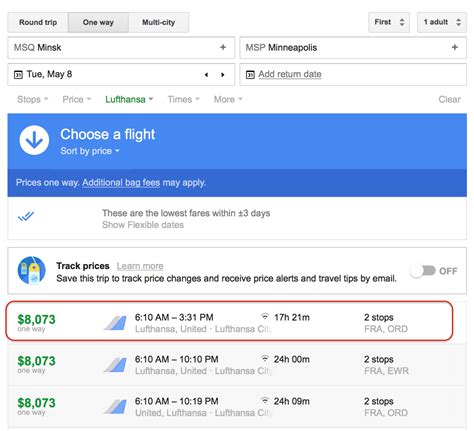Expand the Price filter

pyautogui.click(x=77, y=99)
